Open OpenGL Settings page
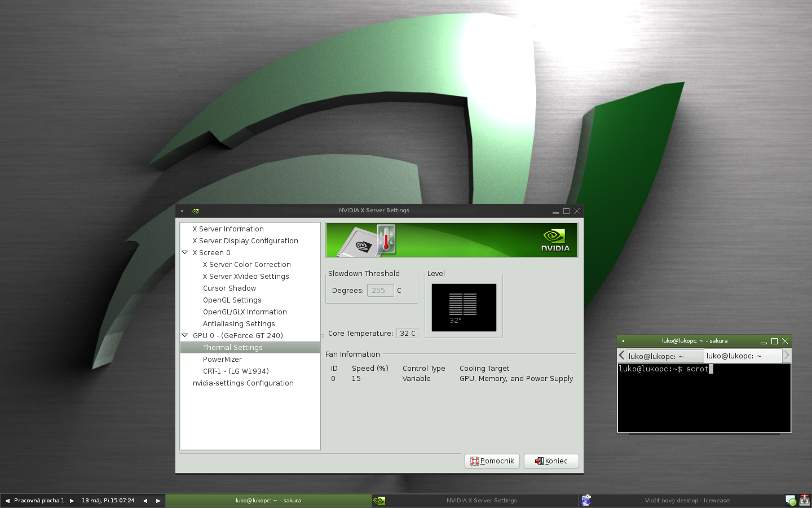The width and height of the screenshot is (812, 508). click(x=232, y=300)
